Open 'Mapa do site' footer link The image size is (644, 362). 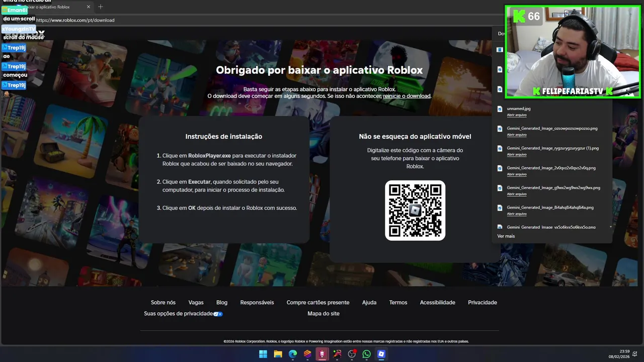(x=324, y=314)
